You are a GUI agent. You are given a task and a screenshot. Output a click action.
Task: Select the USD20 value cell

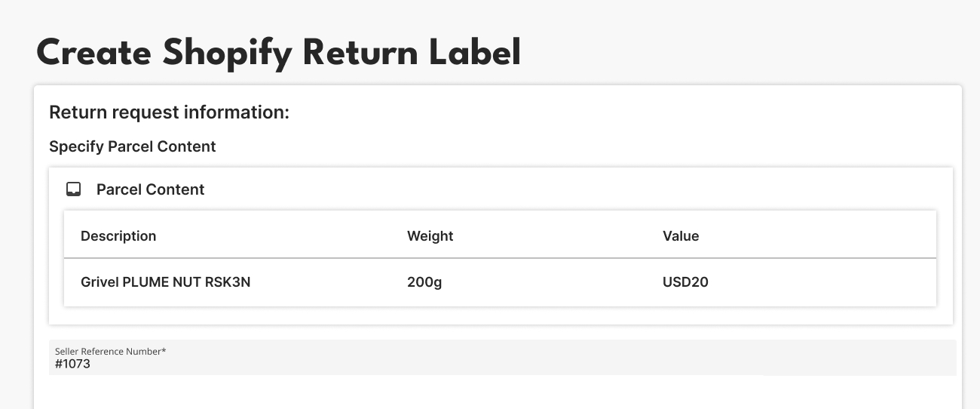coord(685,282)
